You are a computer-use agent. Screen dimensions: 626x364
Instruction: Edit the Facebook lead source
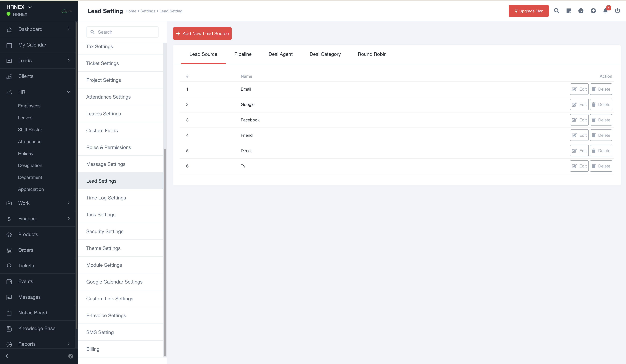coord(579,120)
